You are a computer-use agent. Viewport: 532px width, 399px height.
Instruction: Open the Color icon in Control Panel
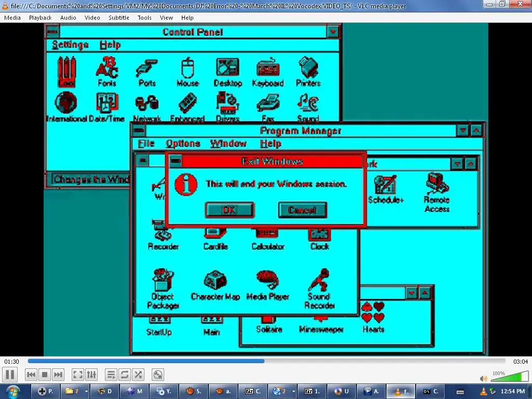[66, 72]
